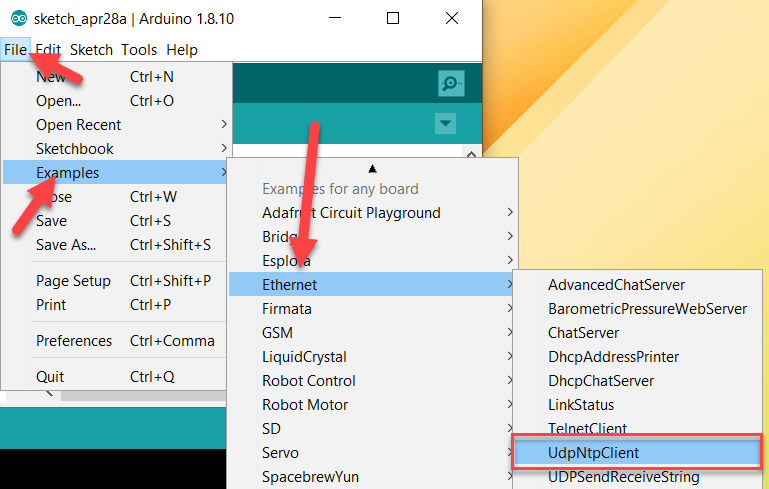
Task: Select Open... from the File menu
Action: (116, 101)
